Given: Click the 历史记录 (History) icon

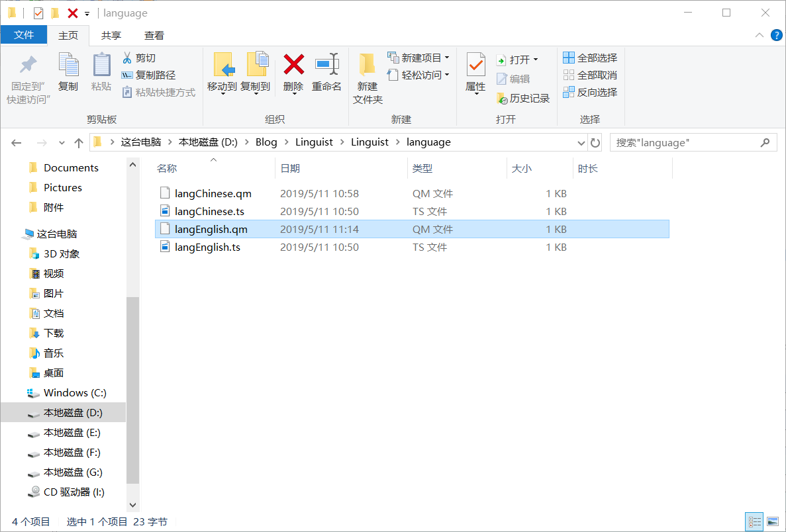Looking at the screenshot, I should 522,97.
